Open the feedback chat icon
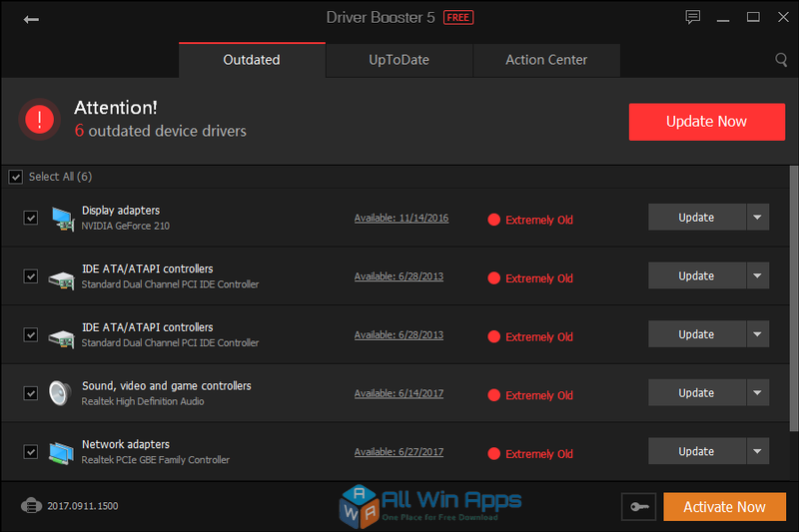The height and width of the screenshot is (532, 799). [x=692, y=17]
